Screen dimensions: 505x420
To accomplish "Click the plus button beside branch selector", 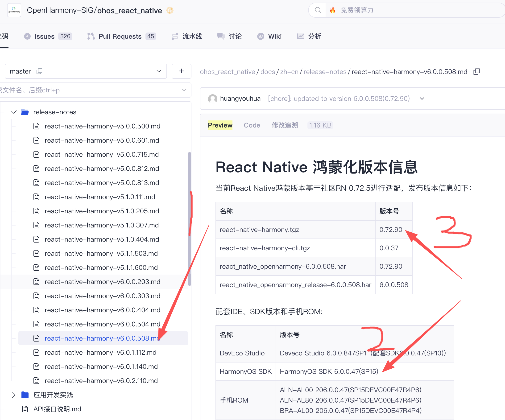I will point(181,71).
